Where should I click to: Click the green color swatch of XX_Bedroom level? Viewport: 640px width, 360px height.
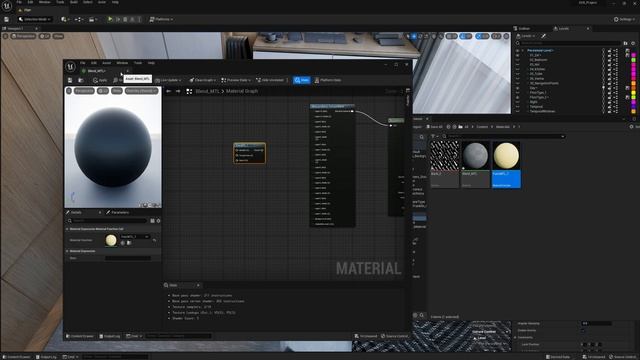[x=633, y=60]
